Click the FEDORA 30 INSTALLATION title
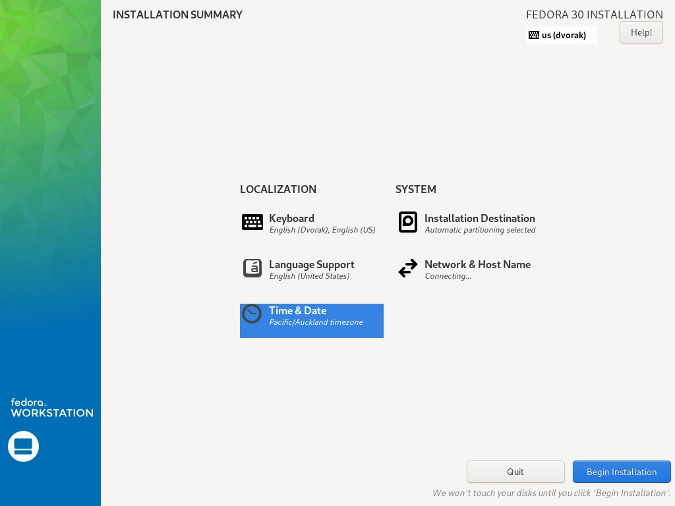This screenshot has height=506, width=675. coord(594,15)
